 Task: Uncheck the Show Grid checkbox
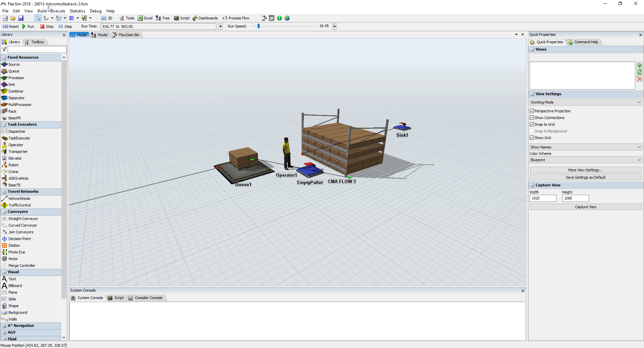pos(532,138)
